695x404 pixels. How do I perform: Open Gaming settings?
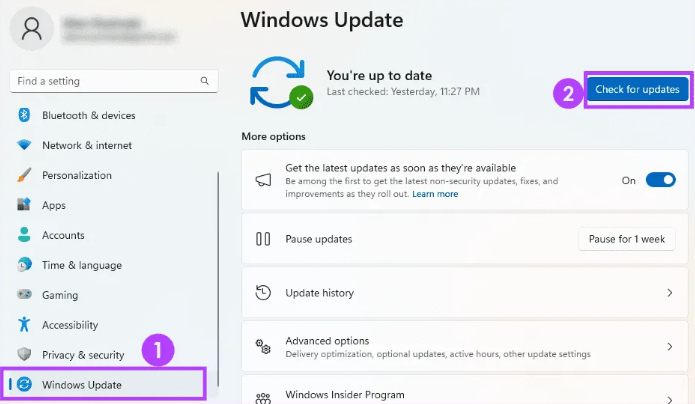(114, 295)
